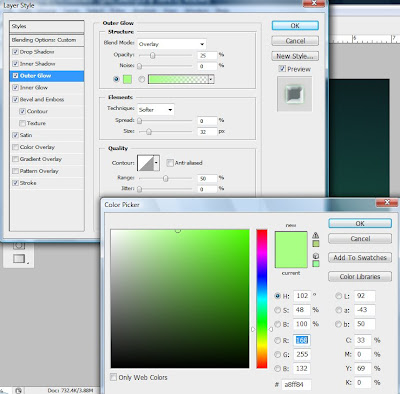Enable the Pattern Overlay checkbox
Viewport: 400px width, 394px height.
point(15,171)
